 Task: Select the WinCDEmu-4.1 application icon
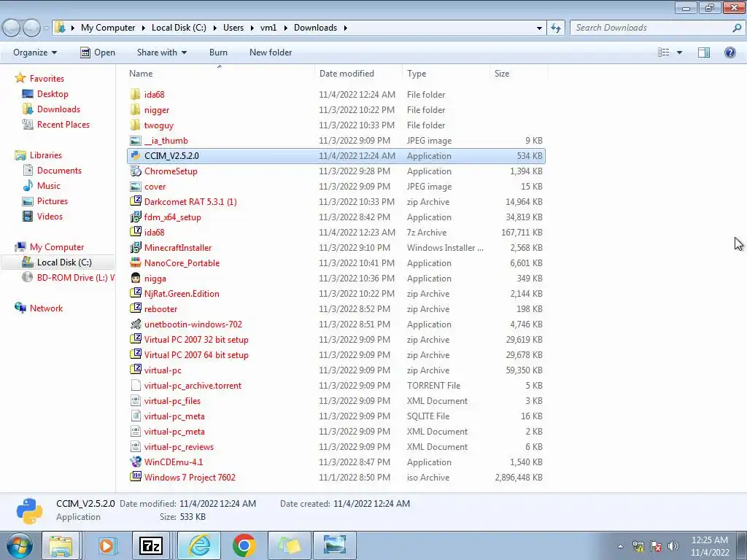[x=136, y=462]
